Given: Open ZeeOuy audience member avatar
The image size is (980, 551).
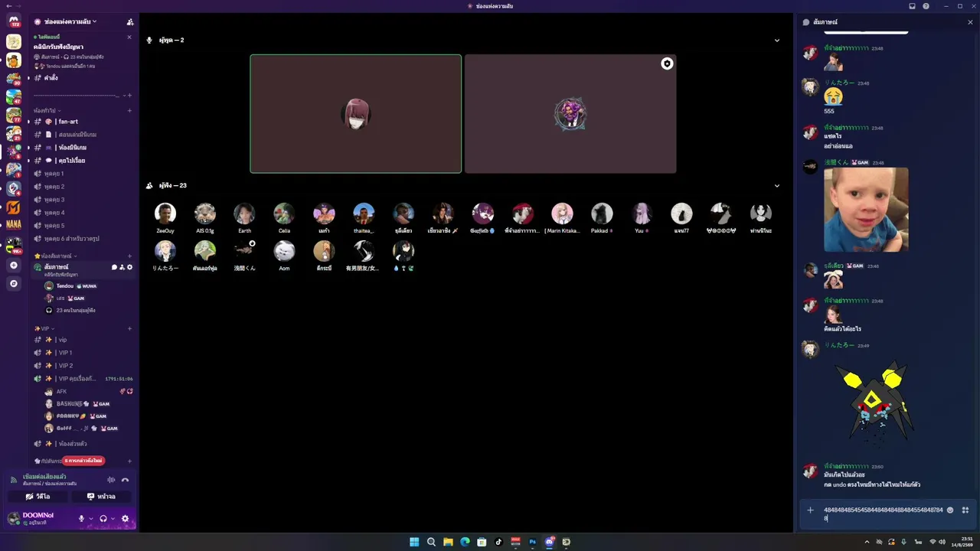Looking at the screenshot, I should click(x=165, y=214).
